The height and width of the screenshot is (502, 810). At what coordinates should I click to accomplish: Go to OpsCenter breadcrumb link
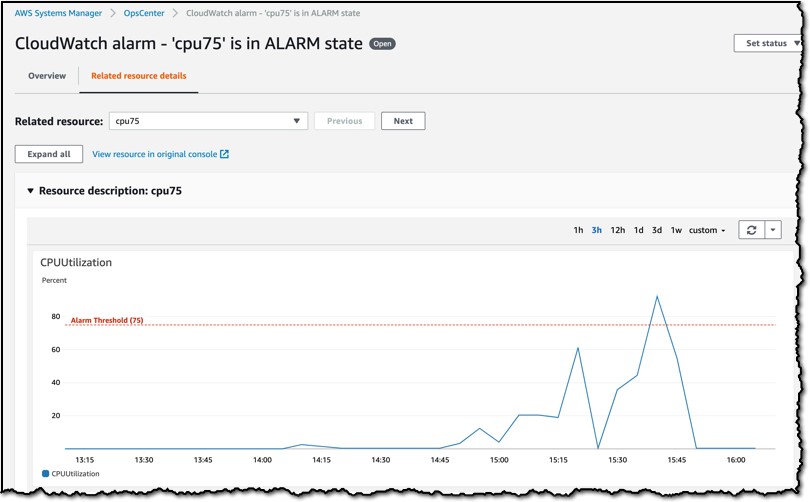144,13
